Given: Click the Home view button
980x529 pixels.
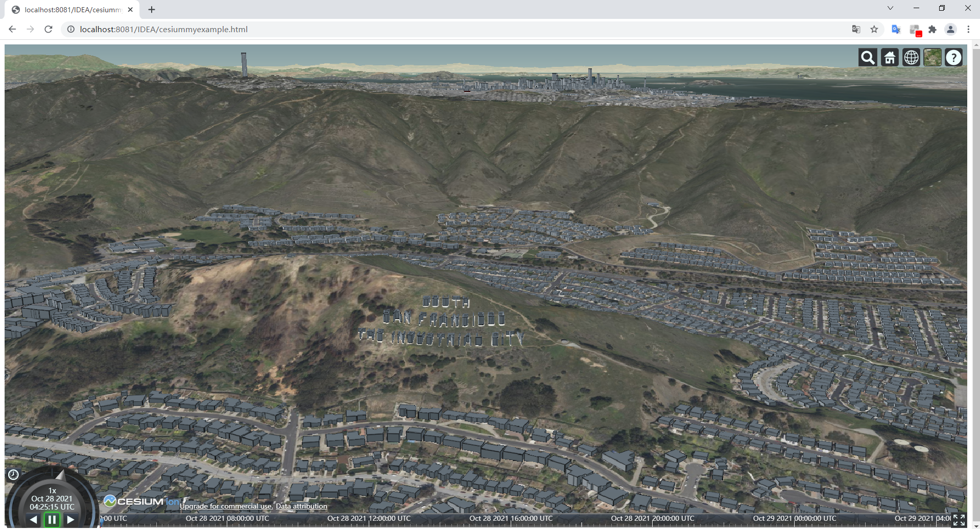Looking at the screenshot, I should coord(890,58).
